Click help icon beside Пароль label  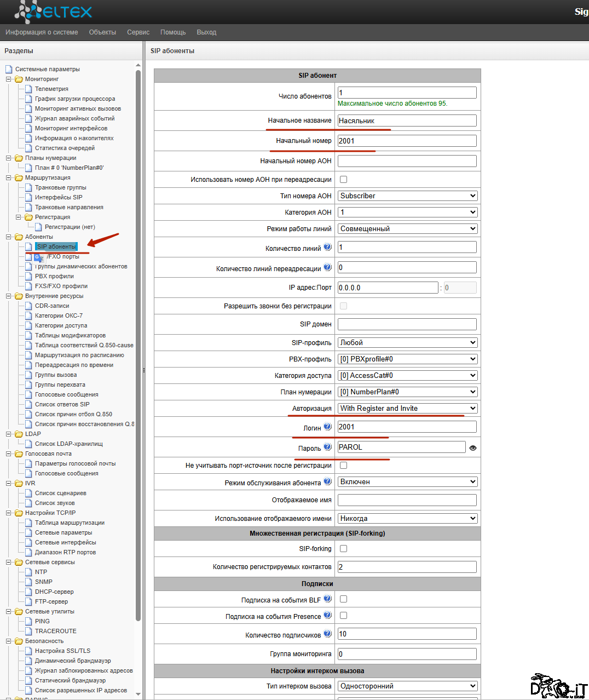(x=327, y=447)
